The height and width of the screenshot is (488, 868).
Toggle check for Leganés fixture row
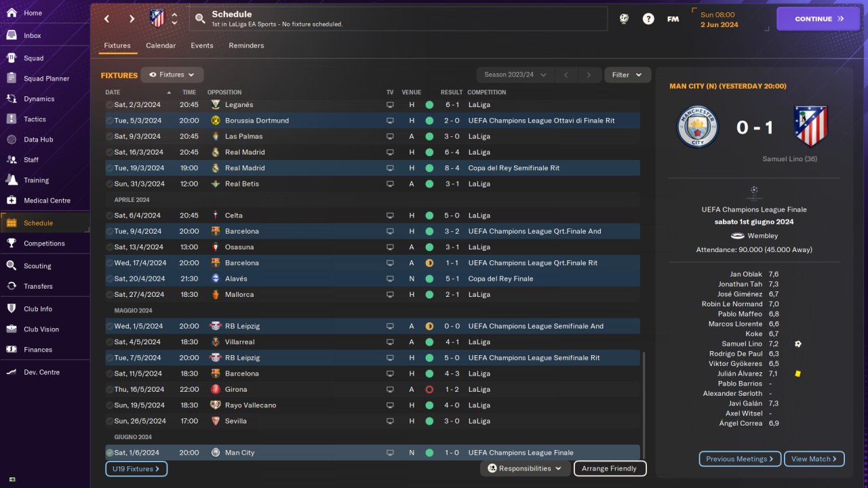point(109,104)
